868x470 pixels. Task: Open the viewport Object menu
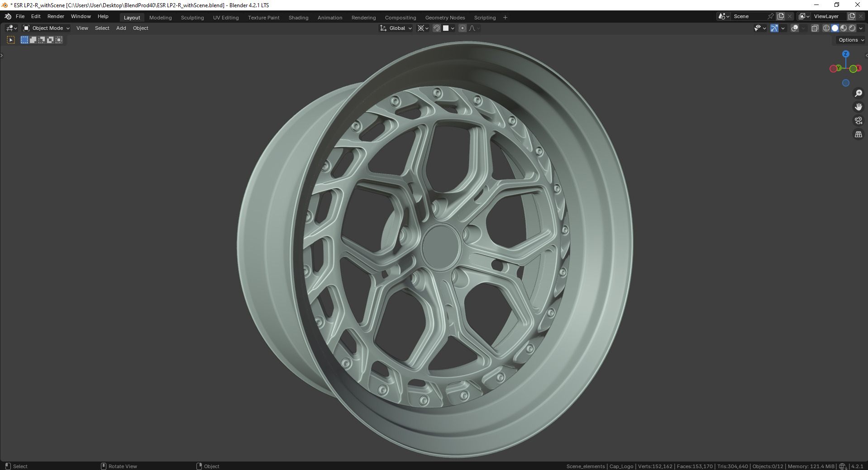140,28
